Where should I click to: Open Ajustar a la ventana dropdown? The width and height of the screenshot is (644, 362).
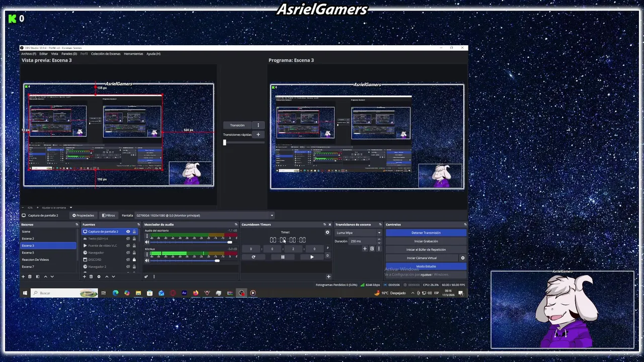(x=57, y=208)
